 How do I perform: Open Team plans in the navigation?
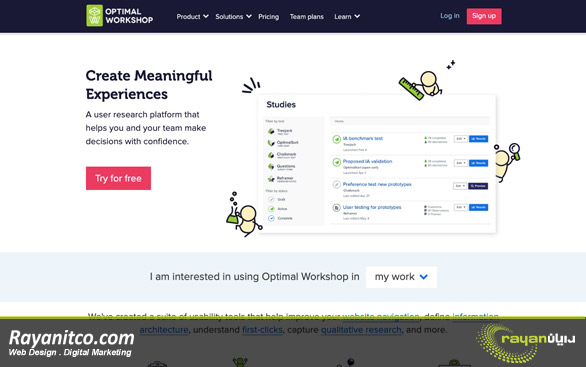[306, 16]
